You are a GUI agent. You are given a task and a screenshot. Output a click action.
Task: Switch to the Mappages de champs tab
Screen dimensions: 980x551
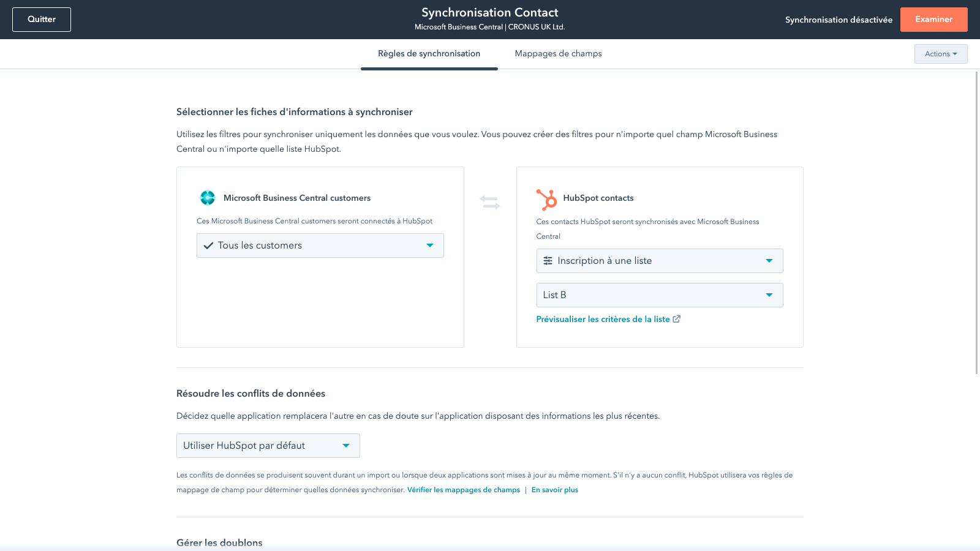click(558, 54)
